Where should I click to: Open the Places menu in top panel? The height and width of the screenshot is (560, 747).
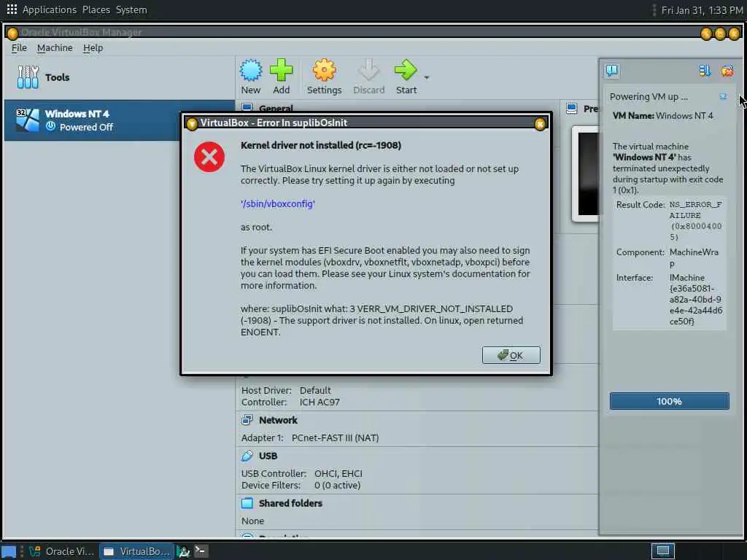[96, 9]
